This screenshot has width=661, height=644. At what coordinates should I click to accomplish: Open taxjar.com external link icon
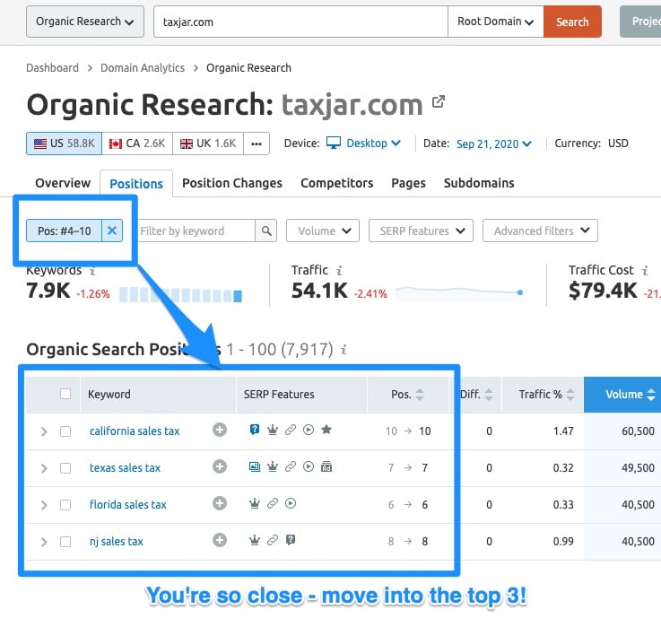(439, 101)
